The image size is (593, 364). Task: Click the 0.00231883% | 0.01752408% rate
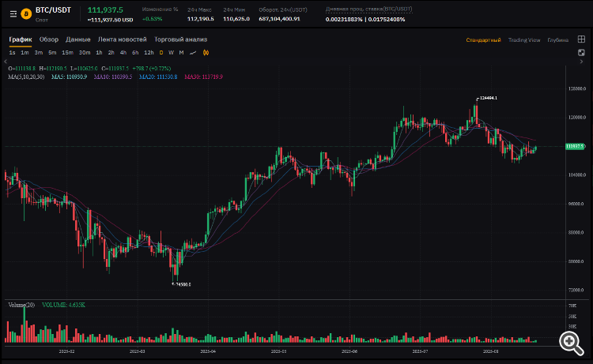click(365, 19)
